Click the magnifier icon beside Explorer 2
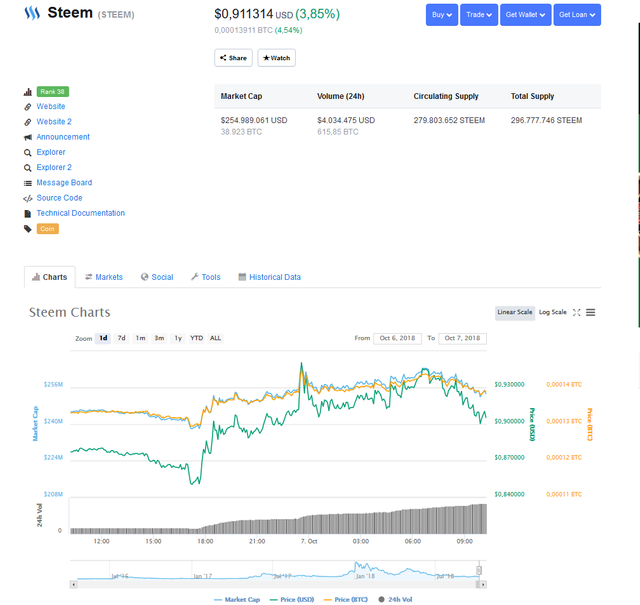The image size is (640, 605). point(28,168)
